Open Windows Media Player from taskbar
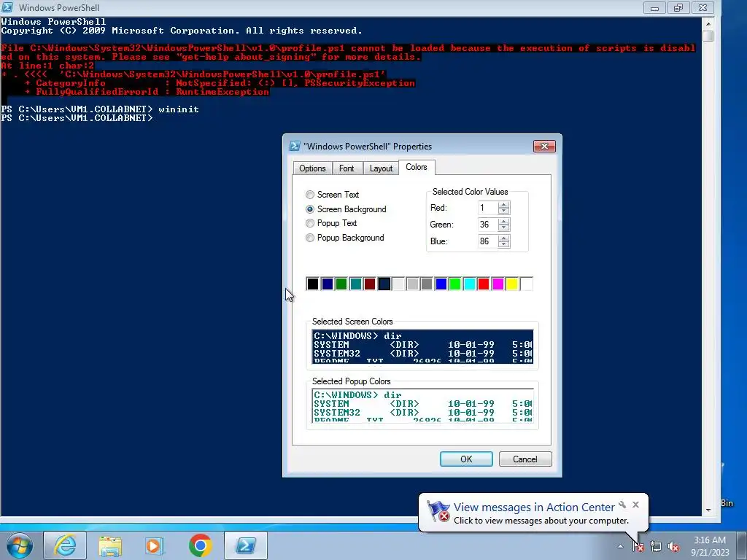 click(x=155, y=545)
